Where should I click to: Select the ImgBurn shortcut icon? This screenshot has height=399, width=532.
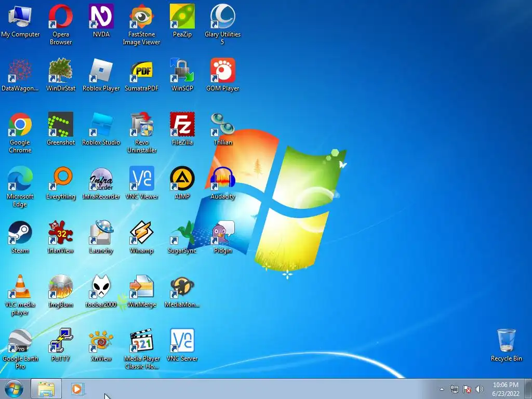[60, 286]
